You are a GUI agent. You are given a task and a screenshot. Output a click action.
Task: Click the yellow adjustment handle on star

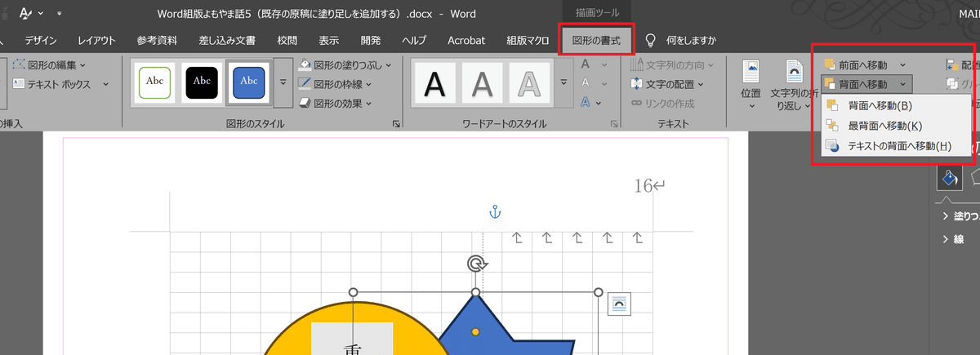[475, 331]
